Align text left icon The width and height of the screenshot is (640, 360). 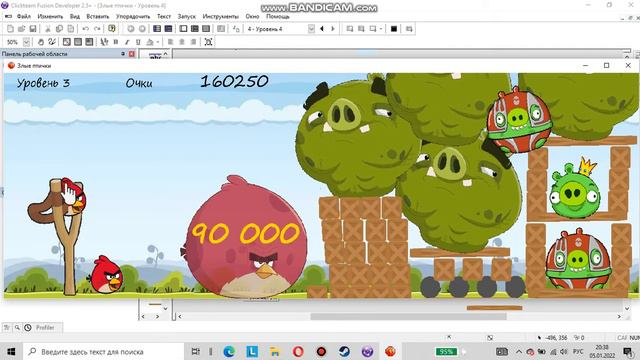click(x=170, y=42)
